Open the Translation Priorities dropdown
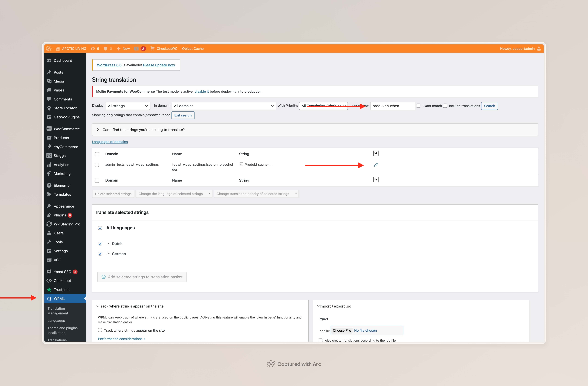Image resolution: width=588 pixels, height=386 pixels. (323, 106)
